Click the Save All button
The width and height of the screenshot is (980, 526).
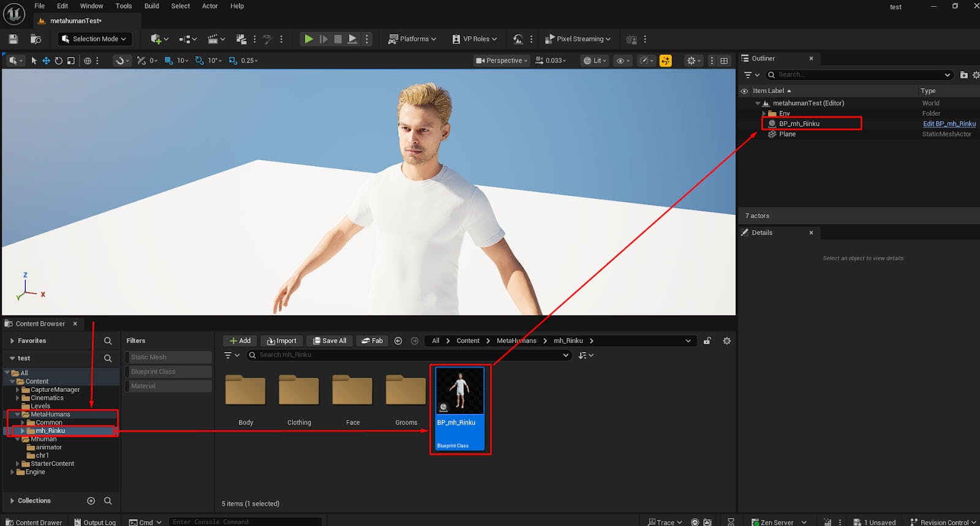click(x=330, y=341)
